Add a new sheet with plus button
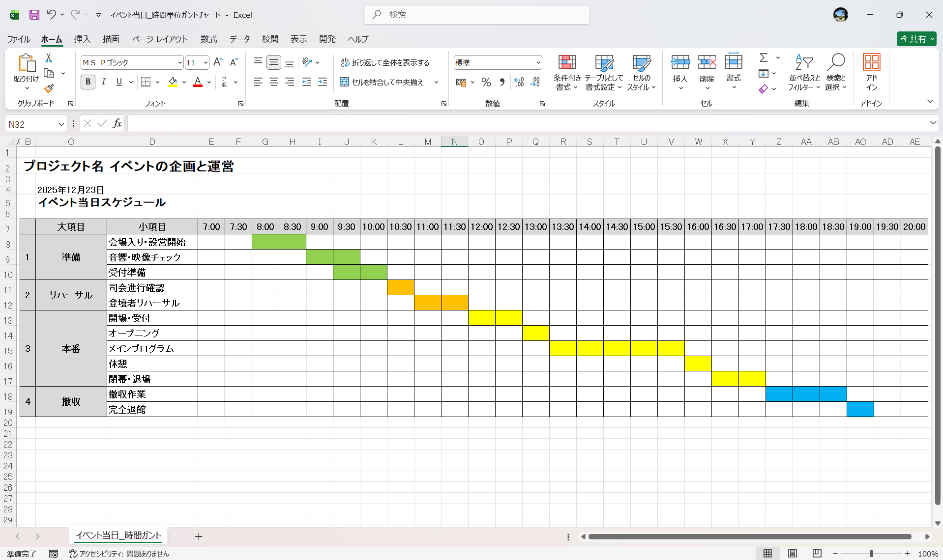Image resolution: width=943 pixels, height=560 pixels. click(x=199, y=536)
